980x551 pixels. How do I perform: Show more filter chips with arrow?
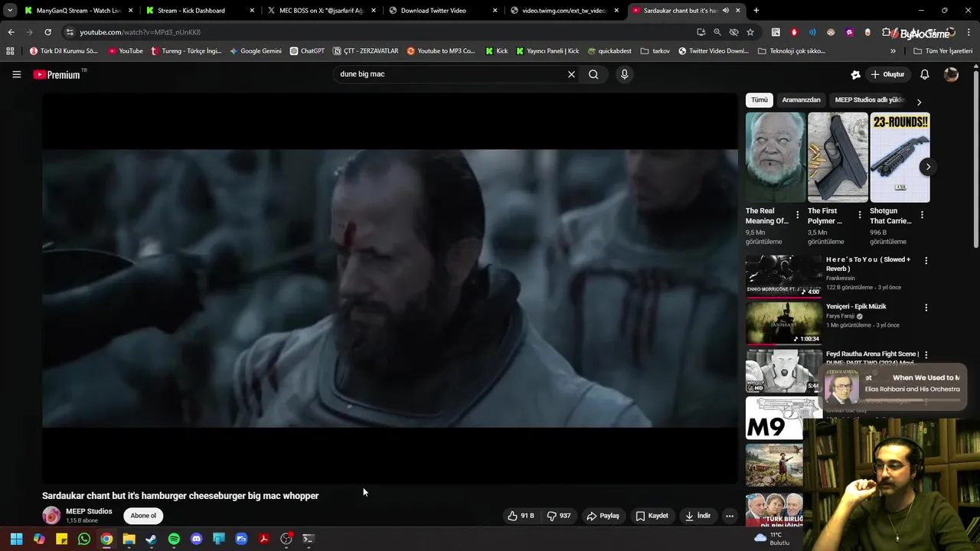coord(919,102)
